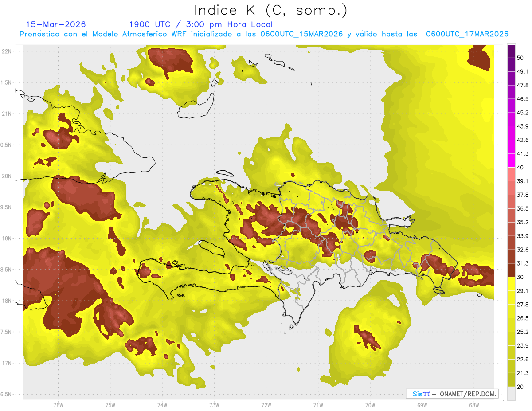Click the colorbar value 39.1

click(x=522, y=181)
